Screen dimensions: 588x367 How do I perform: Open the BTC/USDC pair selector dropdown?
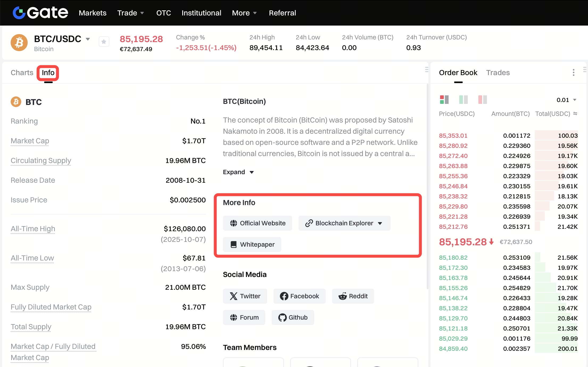click(x=88, y=39)
